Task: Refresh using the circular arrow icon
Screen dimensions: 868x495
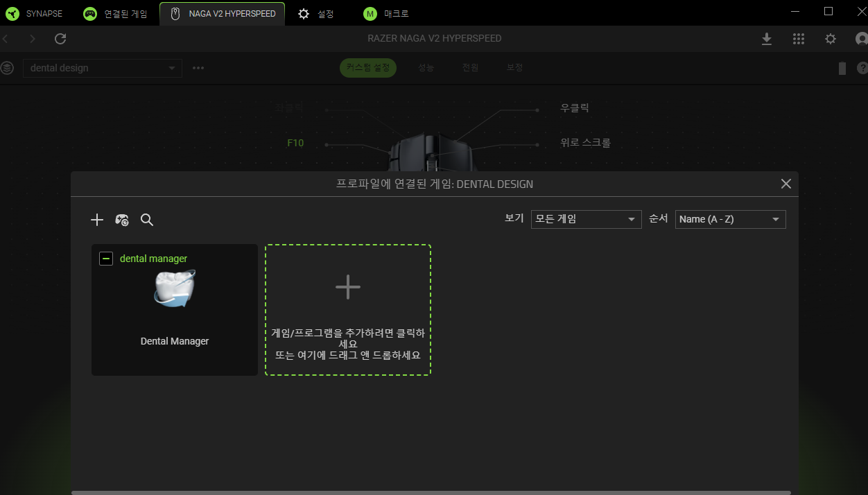Action: [60, 39]
